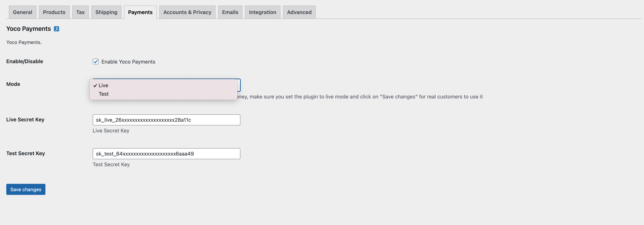644x225 pixels.
Task: Click the Enable Yoco Payments label text
Action: pyautogui.click(x=128, y=62)
